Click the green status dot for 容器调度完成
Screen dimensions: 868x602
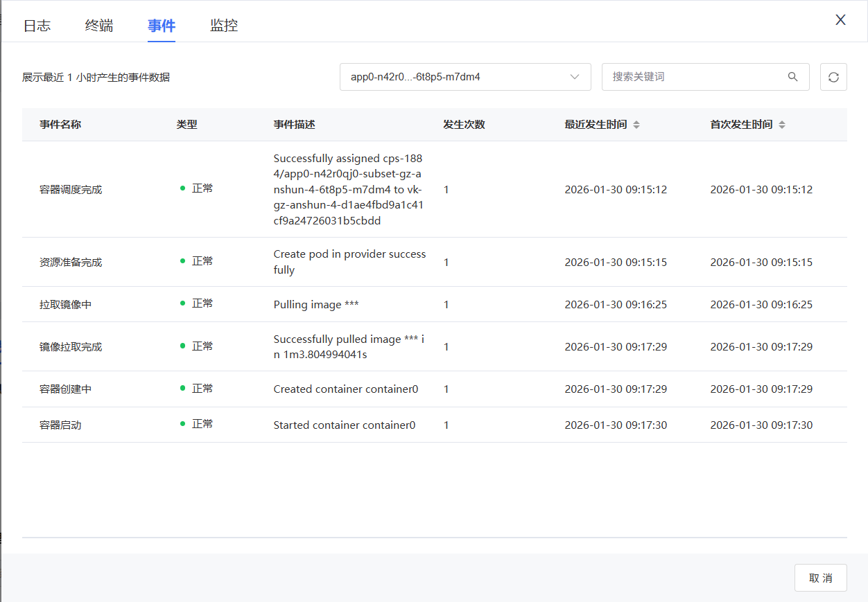tap(183, 188)
